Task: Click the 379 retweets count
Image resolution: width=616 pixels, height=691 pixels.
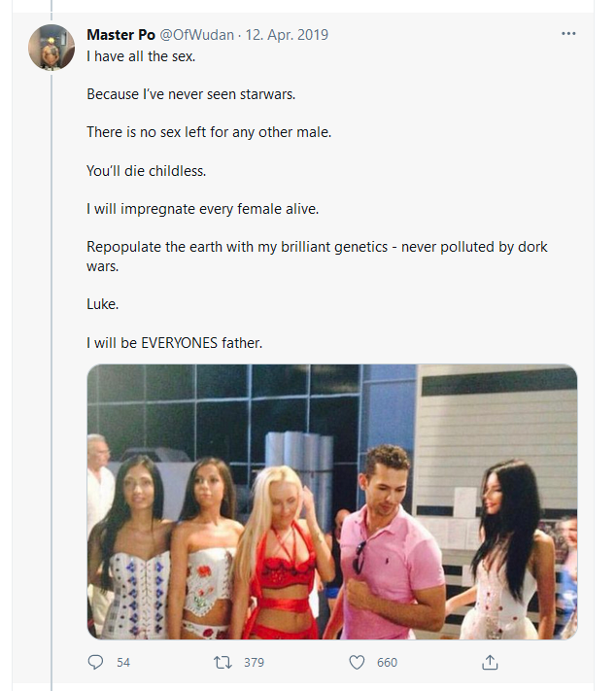Action: (x=254, y=663)
